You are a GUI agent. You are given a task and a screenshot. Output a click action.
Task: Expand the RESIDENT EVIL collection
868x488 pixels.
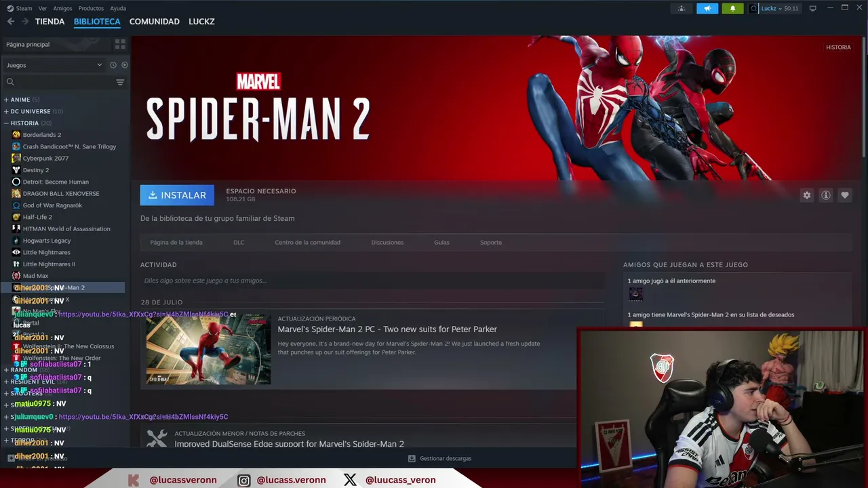pos(6,382)
